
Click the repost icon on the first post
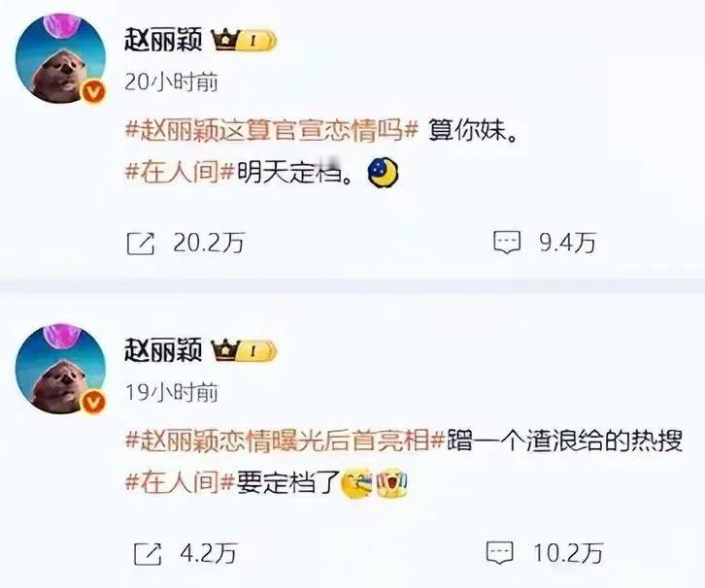141,244
